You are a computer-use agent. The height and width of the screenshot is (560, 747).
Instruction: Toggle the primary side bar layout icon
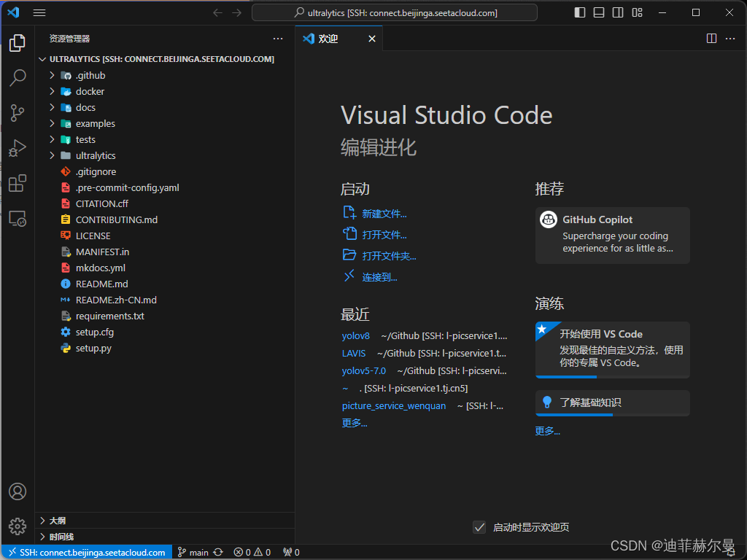[580, 13]
